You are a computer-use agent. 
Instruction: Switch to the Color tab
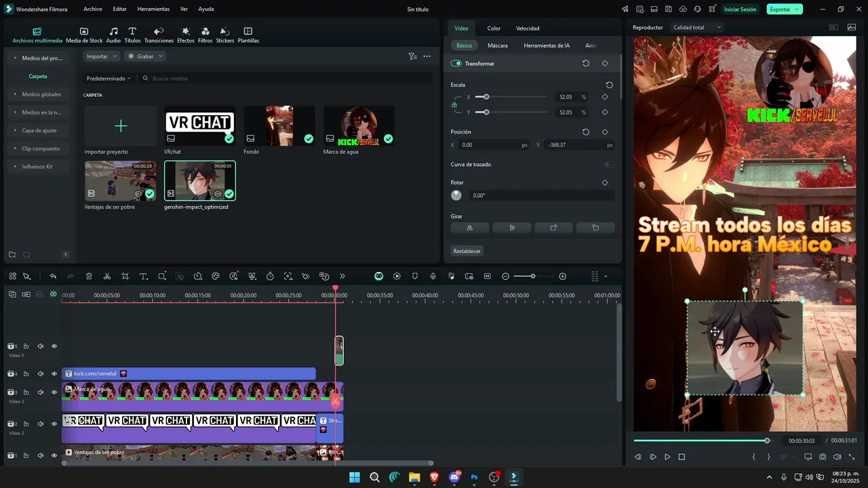[x=494, y=28]
